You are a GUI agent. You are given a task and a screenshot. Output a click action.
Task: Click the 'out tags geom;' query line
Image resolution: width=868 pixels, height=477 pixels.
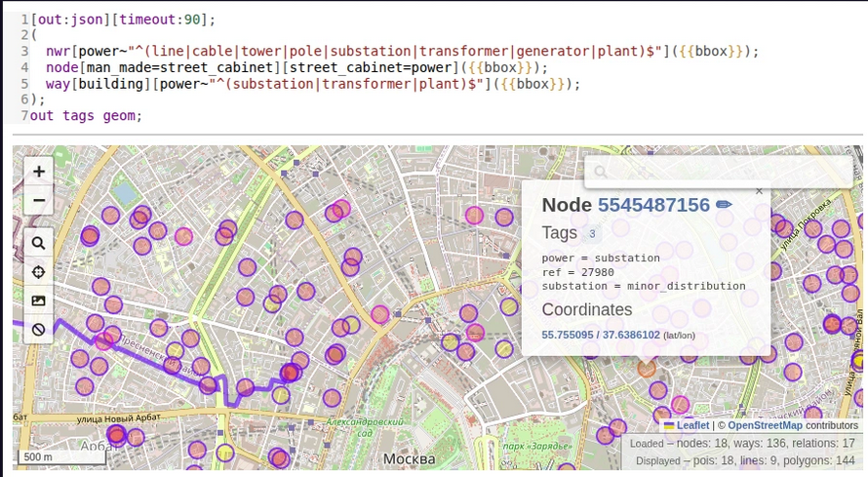(x=86, y=116)
